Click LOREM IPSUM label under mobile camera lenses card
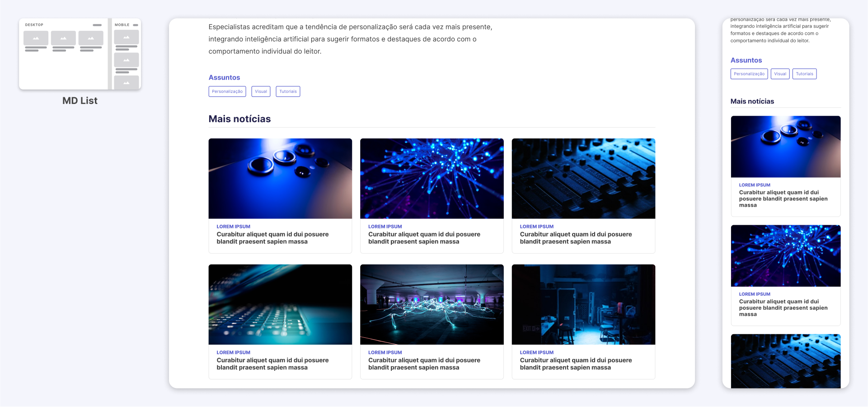 755,185
